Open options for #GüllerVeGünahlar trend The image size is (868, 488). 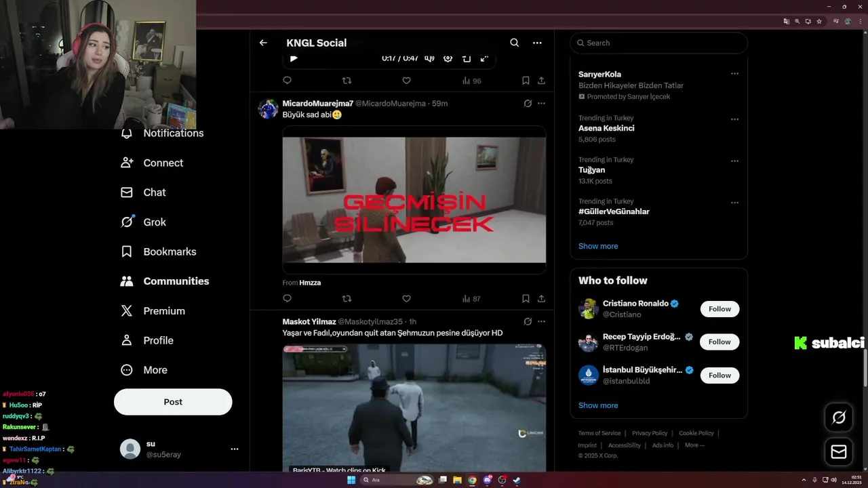(734, 203)
